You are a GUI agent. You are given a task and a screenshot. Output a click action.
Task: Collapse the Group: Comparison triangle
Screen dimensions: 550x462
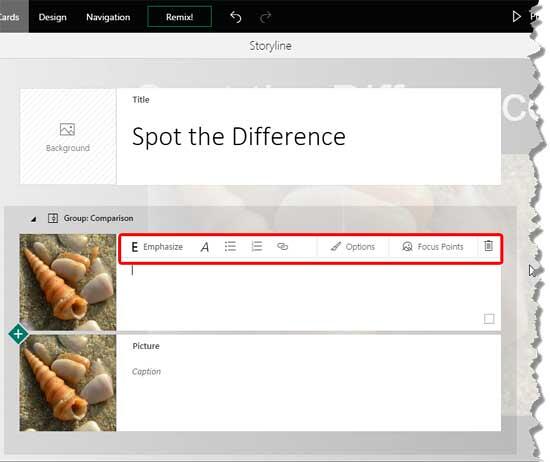pyautogui.click(x=33, y=219)
